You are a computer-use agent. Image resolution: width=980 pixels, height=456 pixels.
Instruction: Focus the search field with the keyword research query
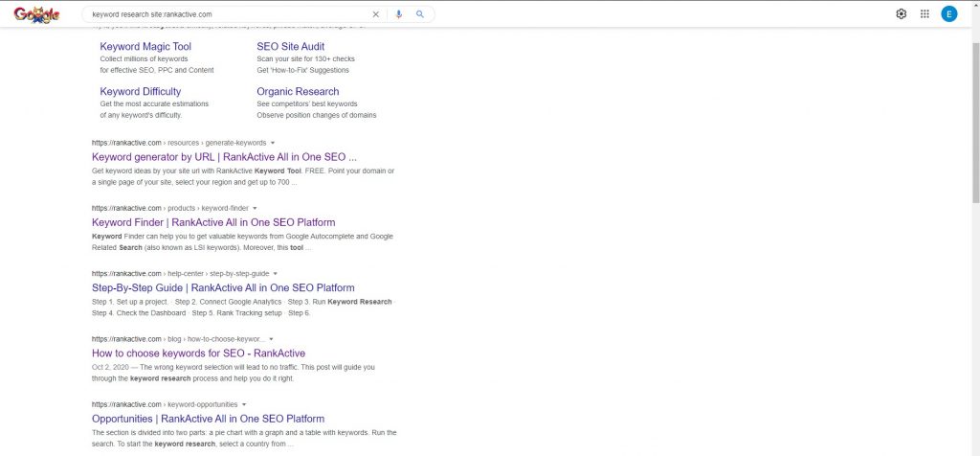229,14
